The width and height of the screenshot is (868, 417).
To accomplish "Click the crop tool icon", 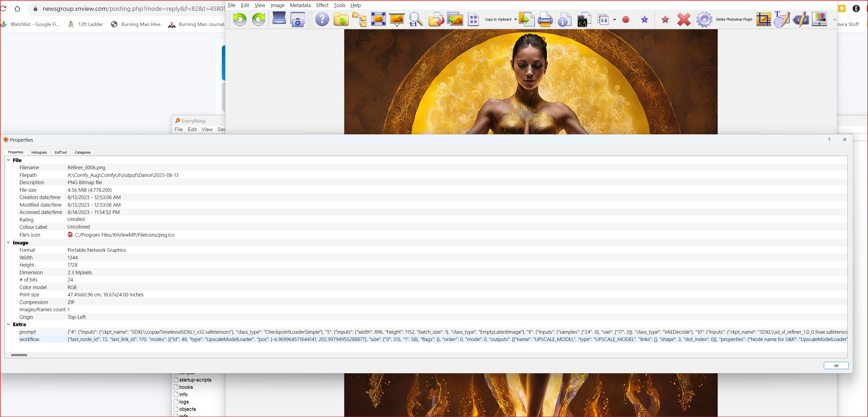I will [x=763, y=19].
